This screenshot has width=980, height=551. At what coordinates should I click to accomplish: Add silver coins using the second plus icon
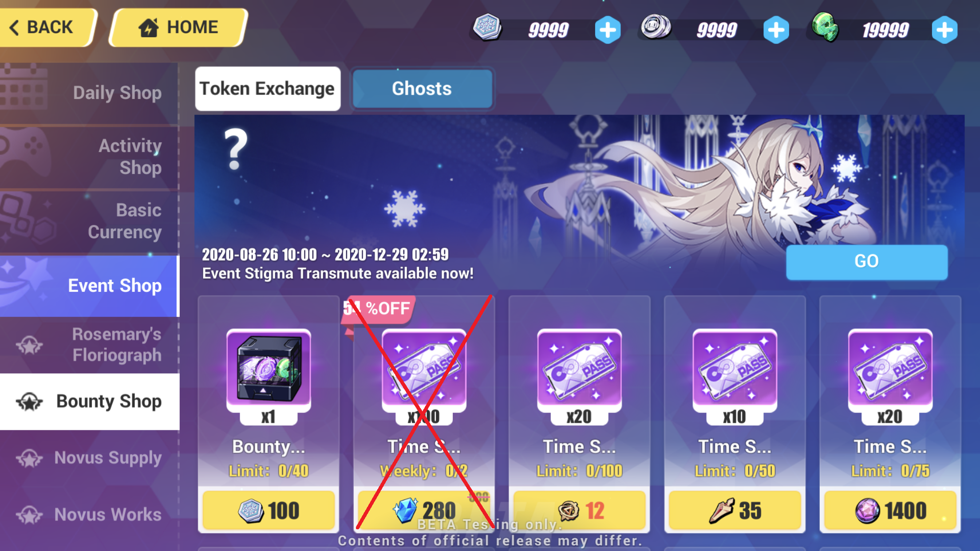(776, 30)
